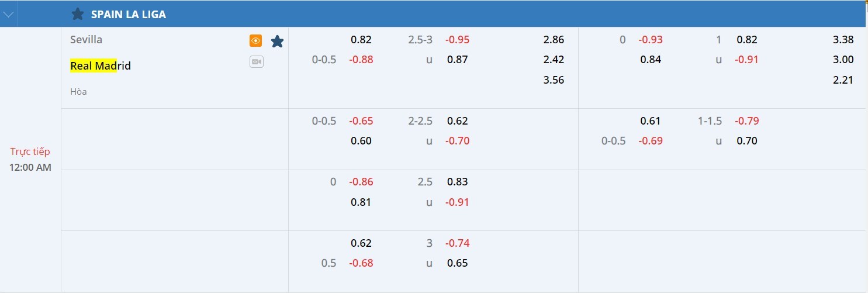Select the under odds 0.87
Image resolution: width=868 pixels, height=293 pixels.
(457, 59)
